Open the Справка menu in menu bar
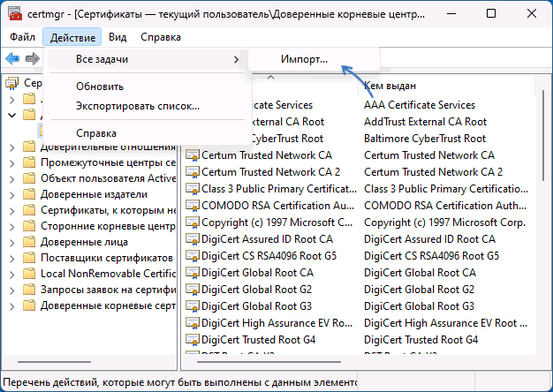Screen dimensions: 553x392 click(161, 37)
